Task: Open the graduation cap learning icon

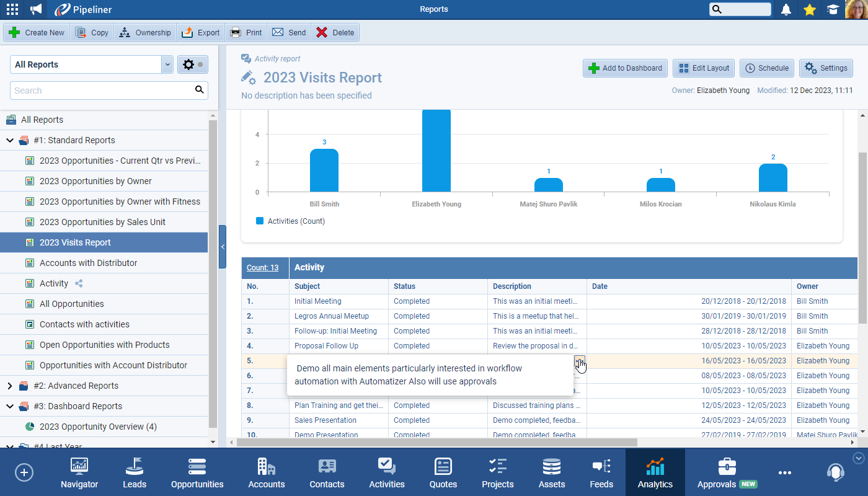Action: point(832,9)
